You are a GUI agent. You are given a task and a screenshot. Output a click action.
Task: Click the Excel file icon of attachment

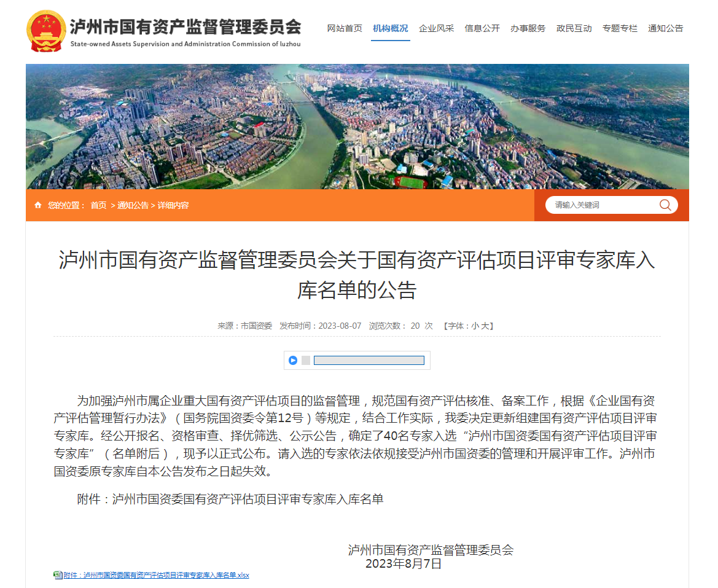pyautogui.click(x=58, y=575)
